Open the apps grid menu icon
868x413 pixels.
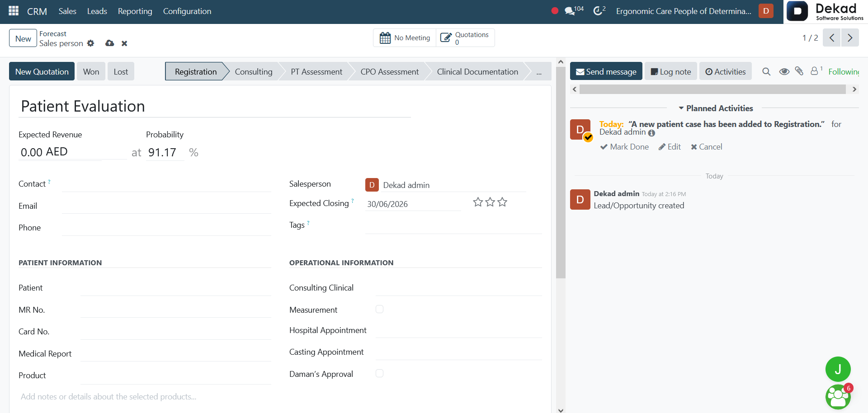tap(14, 11)
